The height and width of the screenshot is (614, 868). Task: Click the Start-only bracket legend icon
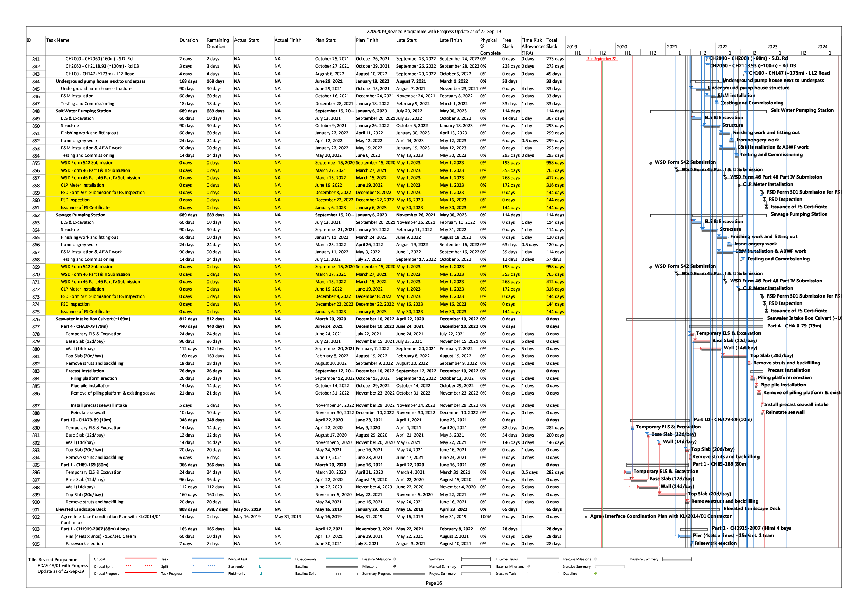260,566
